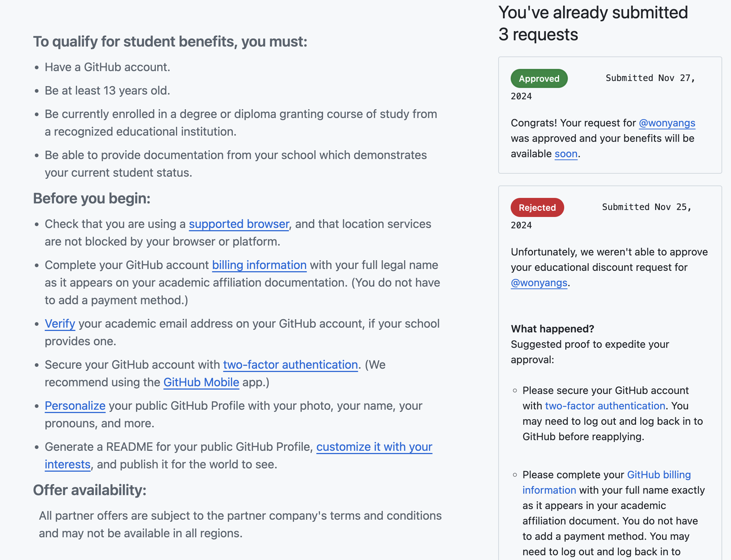Open the GitHub Mobile app link
Screen dimensions: 731x560
click(201, 382)
